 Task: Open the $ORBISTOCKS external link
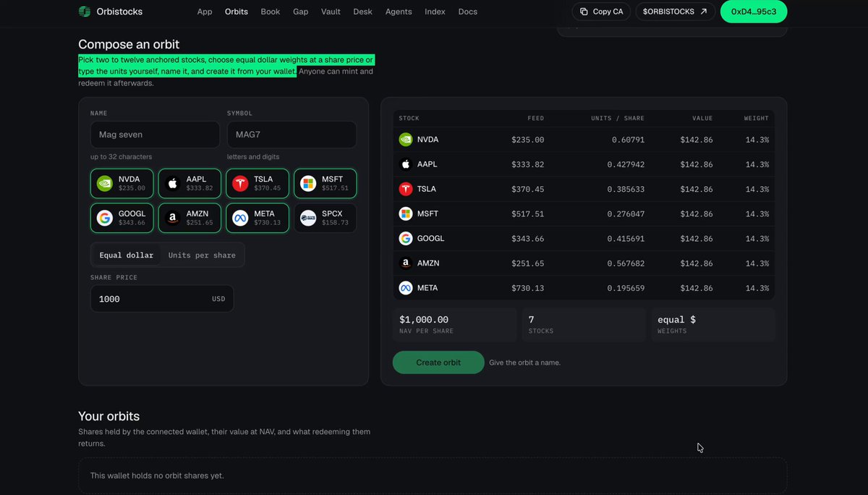coord(675,12)
